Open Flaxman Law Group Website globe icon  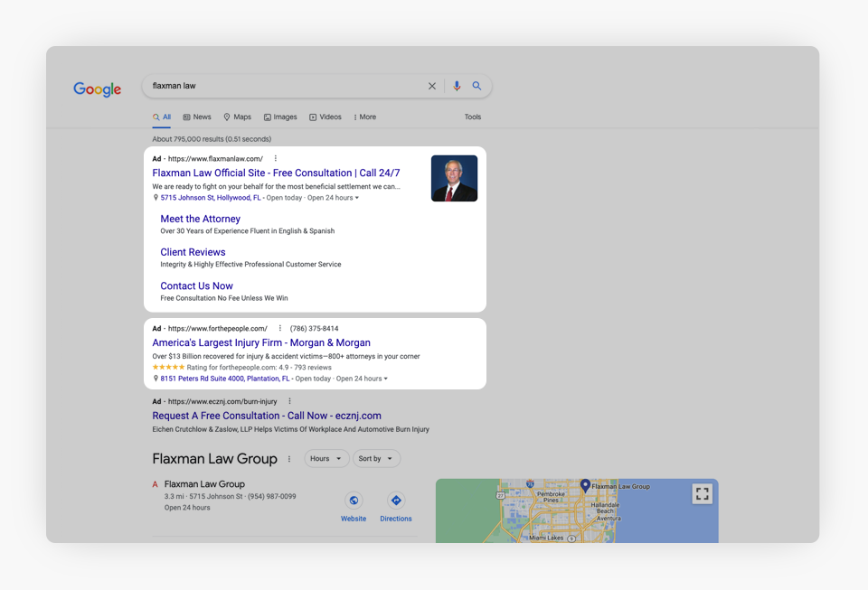point(354,501)
